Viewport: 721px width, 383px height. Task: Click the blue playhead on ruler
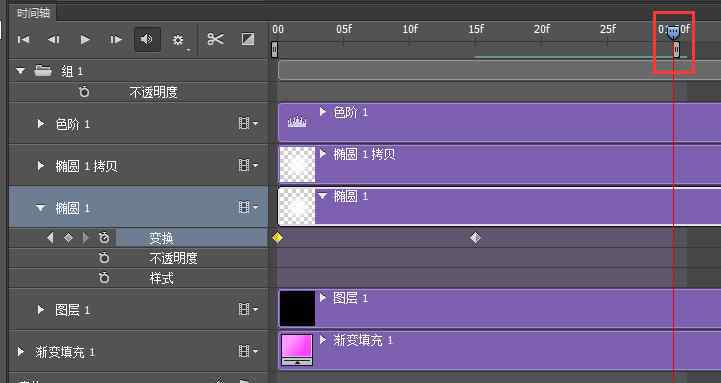point(673,32)
